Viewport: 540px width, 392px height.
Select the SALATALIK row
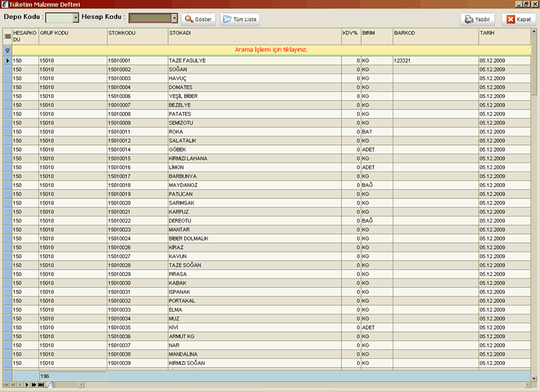pos(271,141)
